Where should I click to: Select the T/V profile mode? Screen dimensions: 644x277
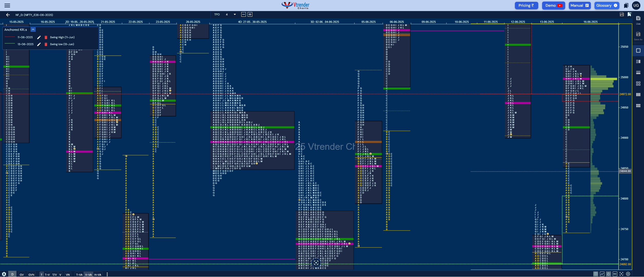point(54,274)
